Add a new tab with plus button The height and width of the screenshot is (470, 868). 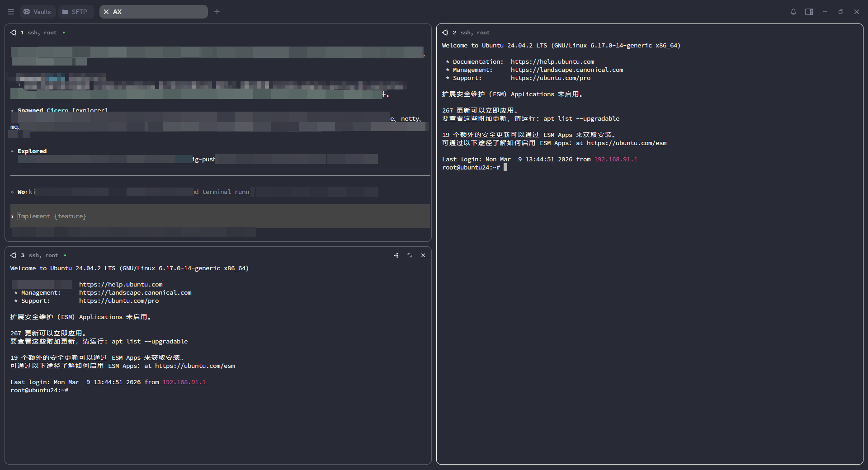click(x=217, y=12)
